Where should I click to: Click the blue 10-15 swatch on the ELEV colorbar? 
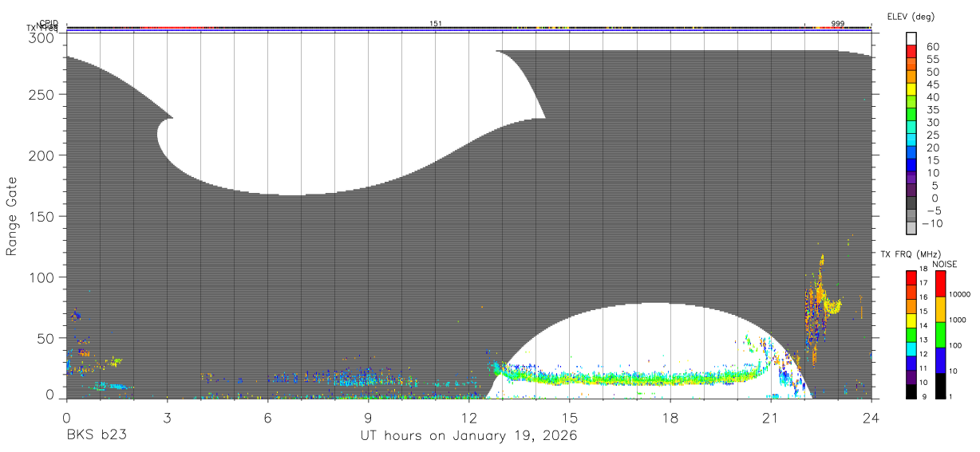(x=911, y=166)
